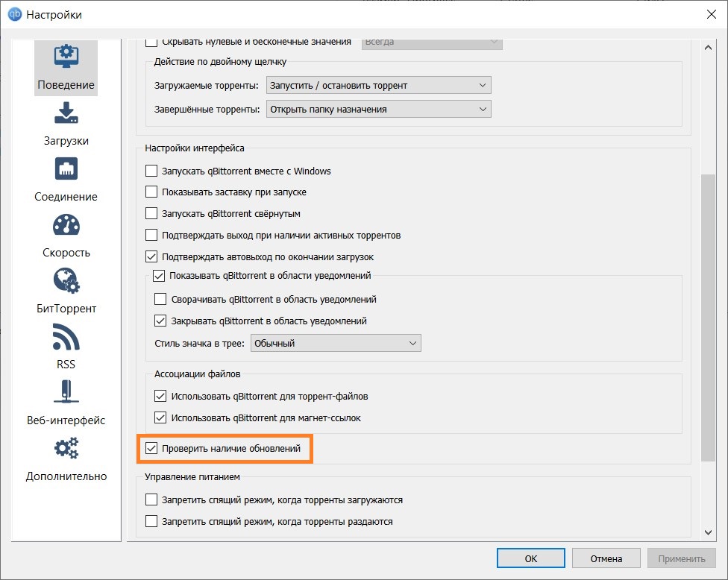Go to Скорость speedometer icon
The width and height of the screenshot is (728, 580).
66,225
